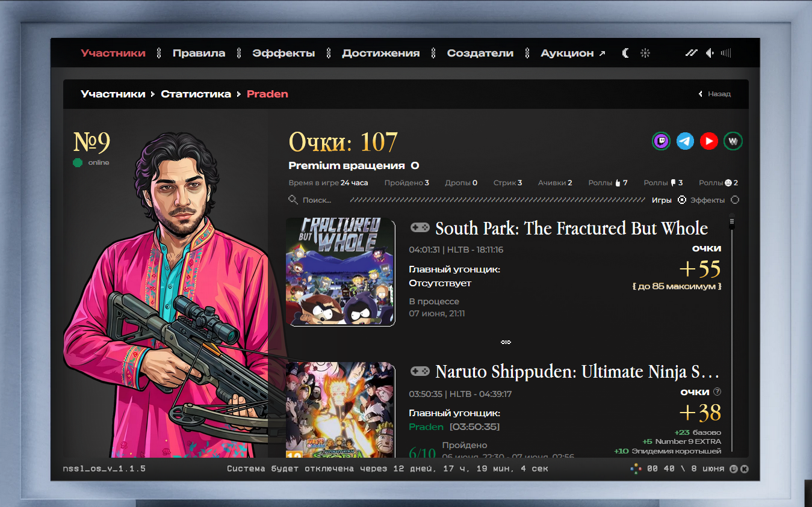Click the Twitch icon in status bar
Image resolution: width=812 pixels, height=507 pixels.
coord(734,469)
